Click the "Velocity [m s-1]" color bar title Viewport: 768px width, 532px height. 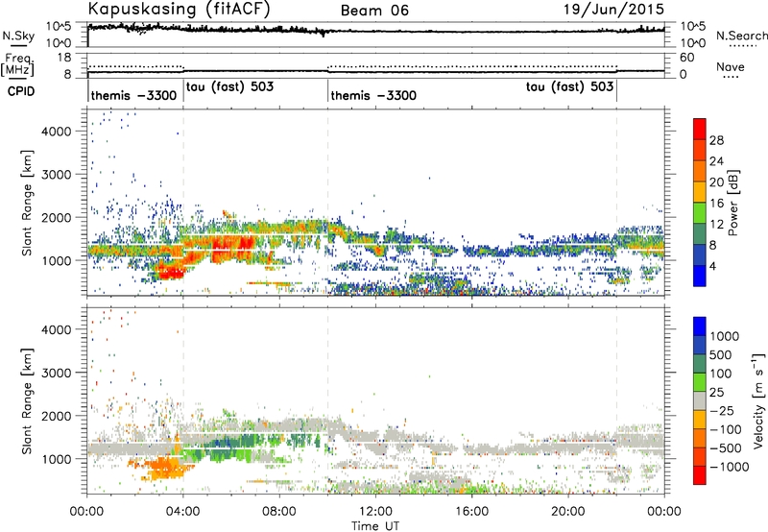758,400
